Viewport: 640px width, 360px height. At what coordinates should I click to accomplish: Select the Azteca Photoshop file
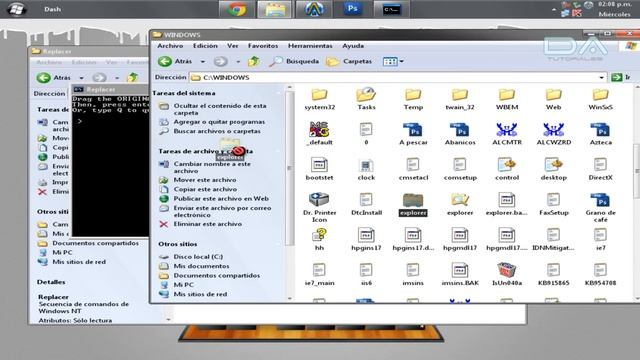pyautogui.click(x=600, y=134)
